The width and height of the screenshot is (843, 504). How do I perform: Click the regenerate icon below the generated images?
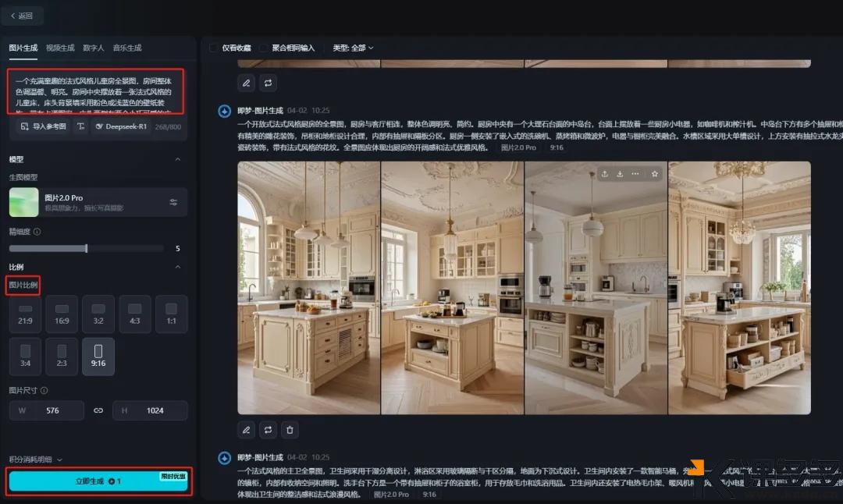269,430
